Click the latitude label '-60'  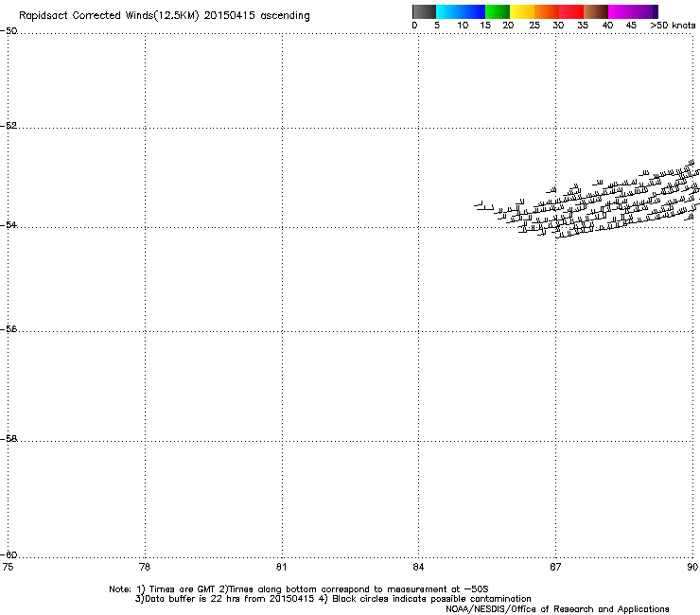point(9,554)
